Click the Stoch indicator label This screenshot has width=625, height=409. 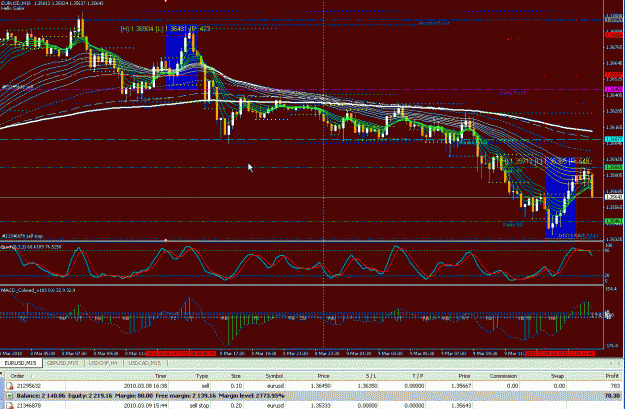pyautogui.click(x=31, y=247)
